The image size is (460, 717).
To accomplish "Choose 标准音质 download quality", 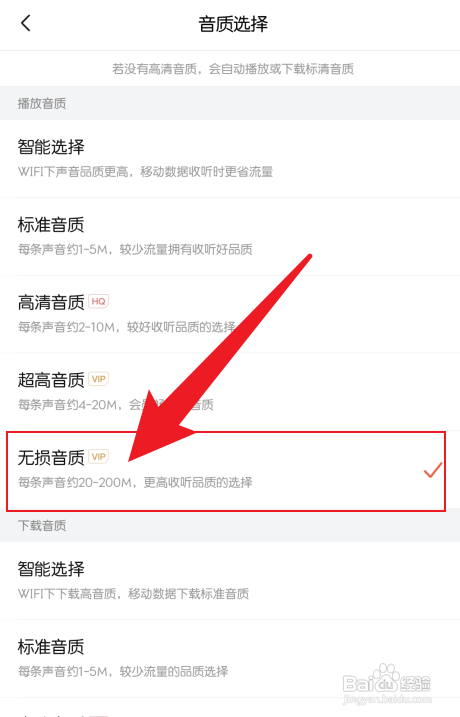I will click(x=230, y=658).
